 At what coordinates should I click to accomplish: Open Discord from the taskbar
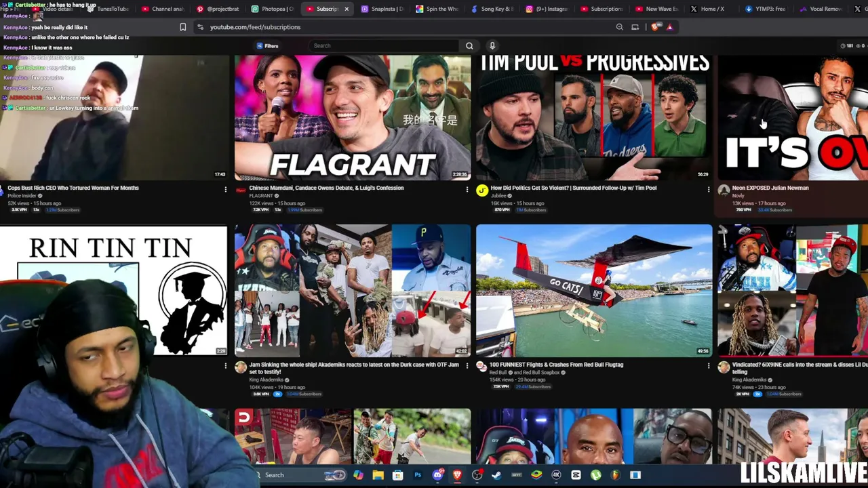coord(437,475)
